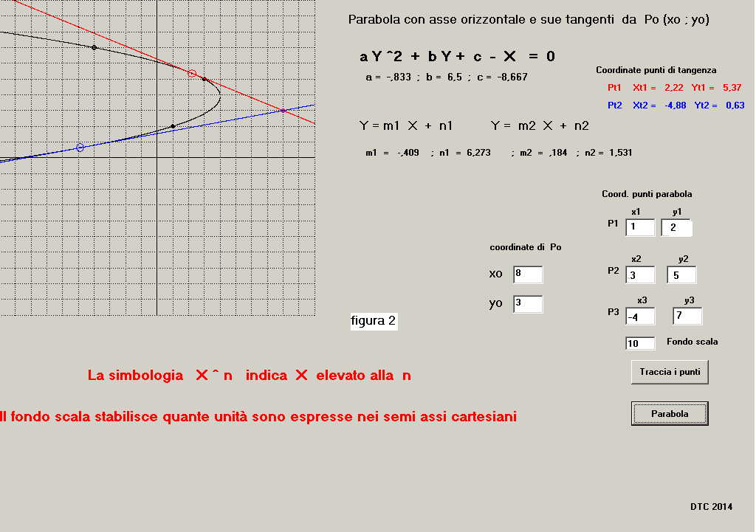Focus the y3 field containing 7
The image size is (756, 532).
click(x=687, y=317)
